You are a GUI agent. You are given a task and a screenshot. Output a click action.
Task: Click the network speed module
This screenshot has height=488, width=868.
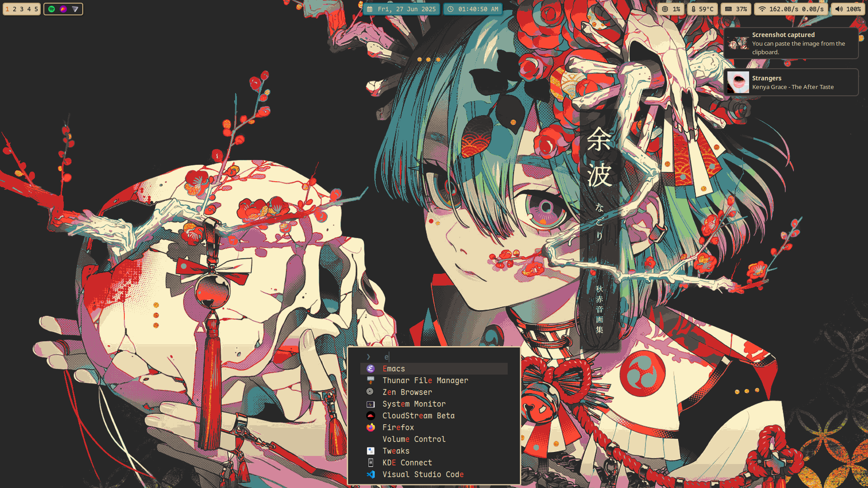click(791, 9)
